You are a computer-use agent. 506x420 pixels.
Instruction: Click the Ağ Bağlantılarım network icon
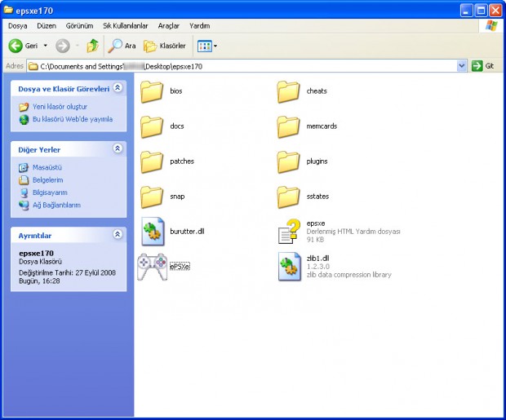(x=24, y=206)
